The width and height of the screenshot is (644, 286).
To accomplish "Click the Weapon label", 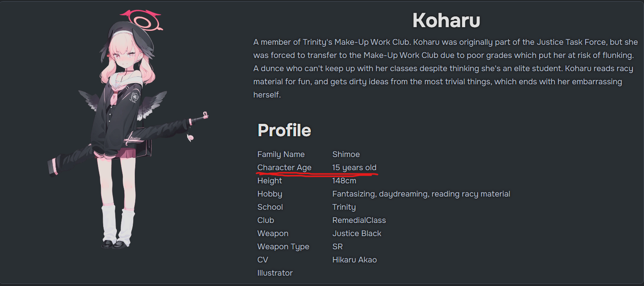I will [273, 233].
